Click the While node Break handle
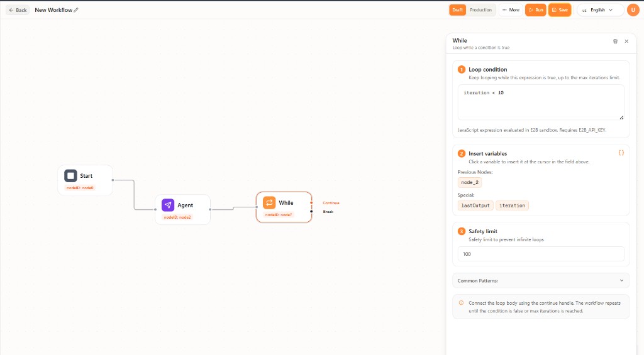Image resolution: width=644 pixels, height=355 pixels. 311,211
